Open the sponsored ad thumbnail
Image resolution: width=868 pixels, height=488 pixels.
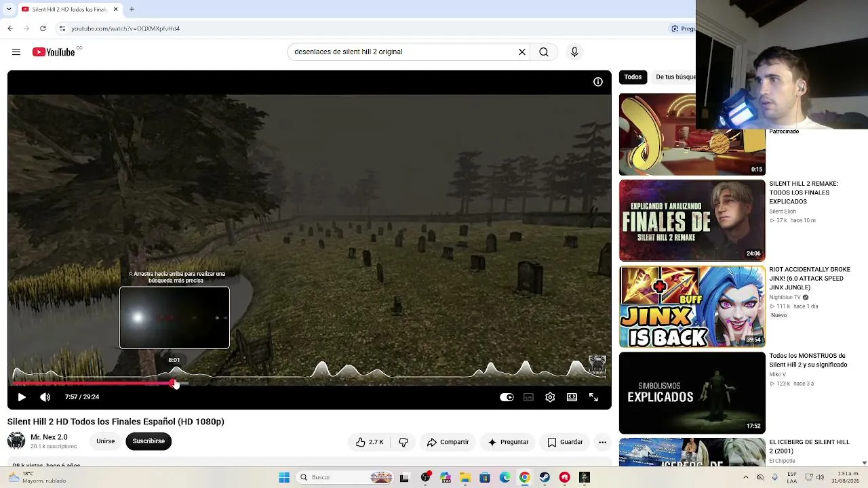[x=692, y=134]
